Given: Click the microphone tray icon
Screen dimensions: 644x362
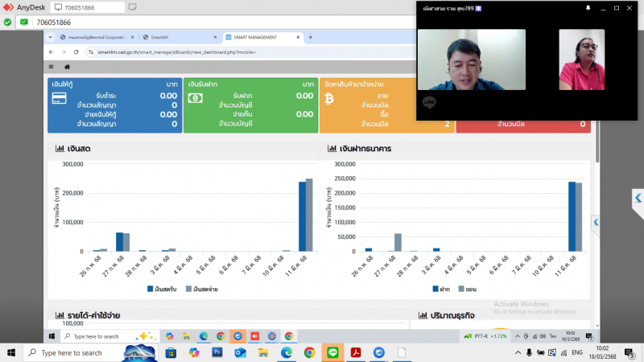Looking at the screenshot, I should click(529, 352).
